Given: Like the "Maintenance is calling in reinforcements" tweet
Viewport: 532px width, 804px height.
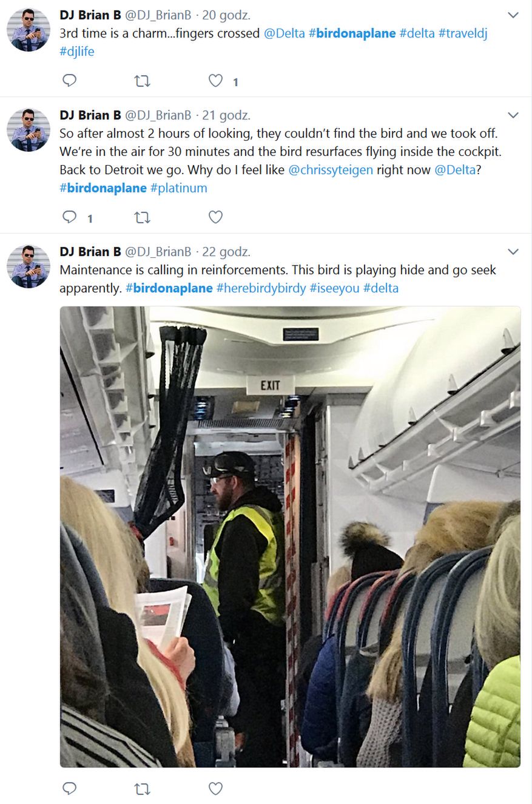Looking at the screenshot, I should point(215,788).
